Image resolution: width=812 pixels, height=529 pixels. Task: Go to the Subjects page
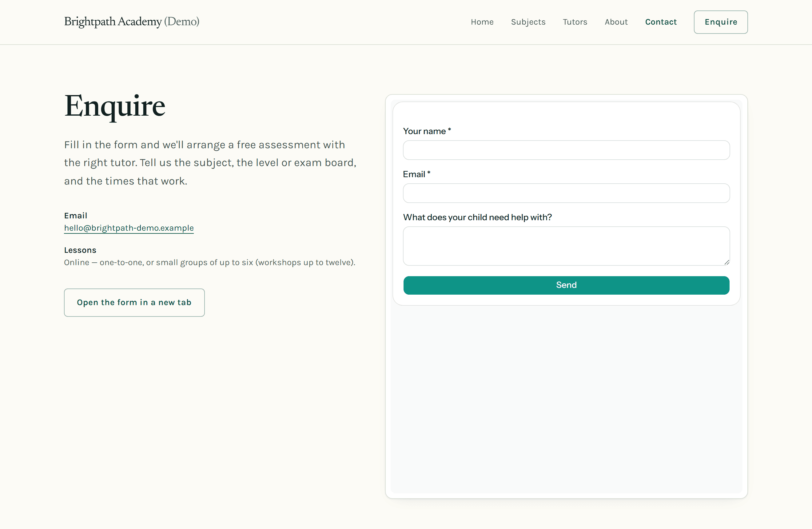coord(528,22)
